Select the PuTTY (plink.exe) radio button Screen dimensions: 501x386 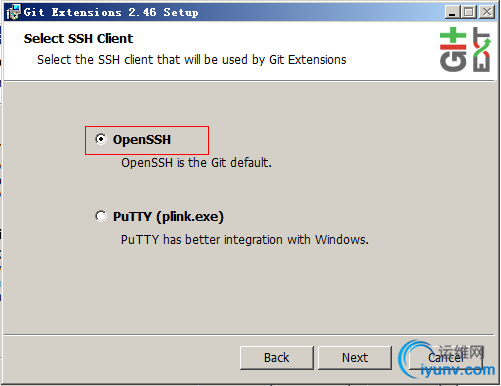coord(101,216)
